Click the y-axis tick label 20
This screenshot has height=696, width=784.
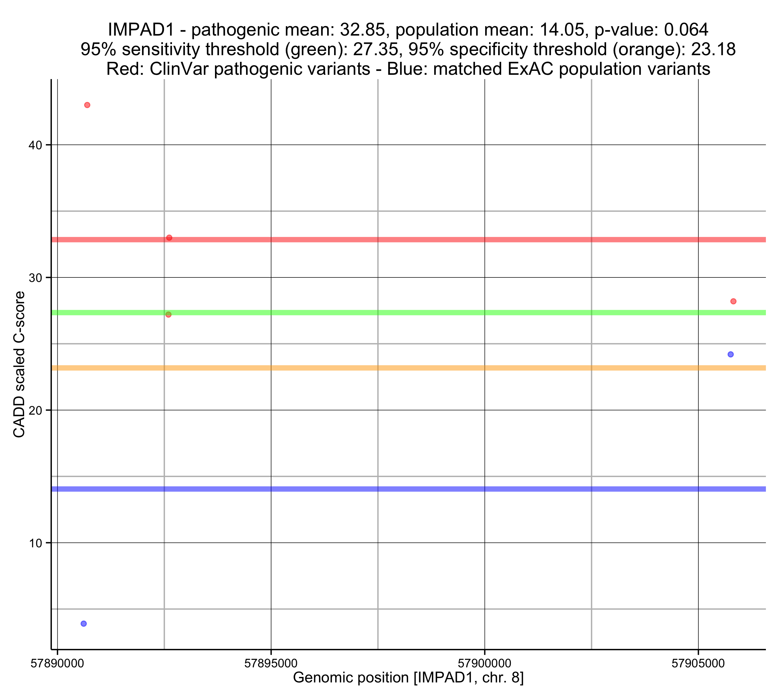(35, 410)
